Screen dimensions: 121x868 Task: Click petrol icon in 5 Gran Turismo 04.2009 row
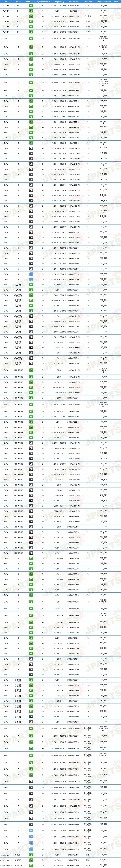31,301
